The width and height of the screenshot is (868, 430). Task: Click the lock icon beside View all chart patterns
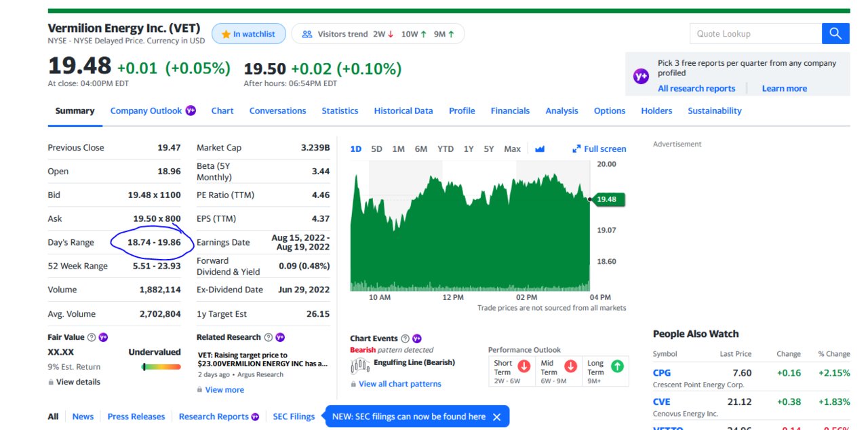click(x=353, y=385)
